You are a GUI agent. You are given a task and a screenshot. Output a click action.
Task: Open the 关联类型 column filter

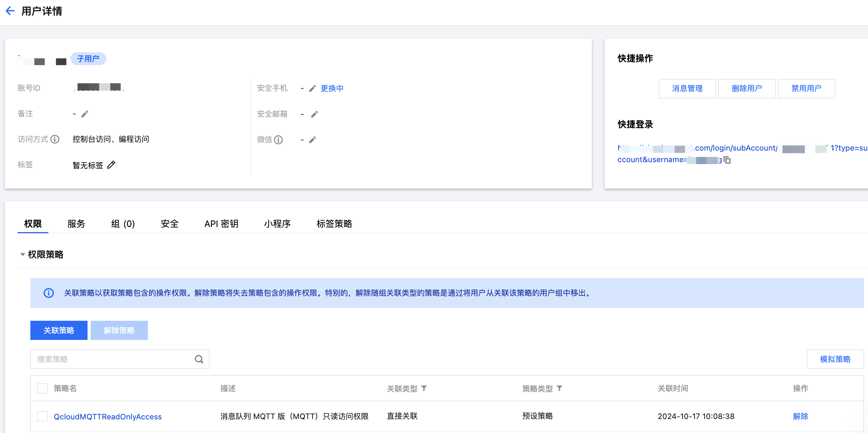click(x=424, y=388)
